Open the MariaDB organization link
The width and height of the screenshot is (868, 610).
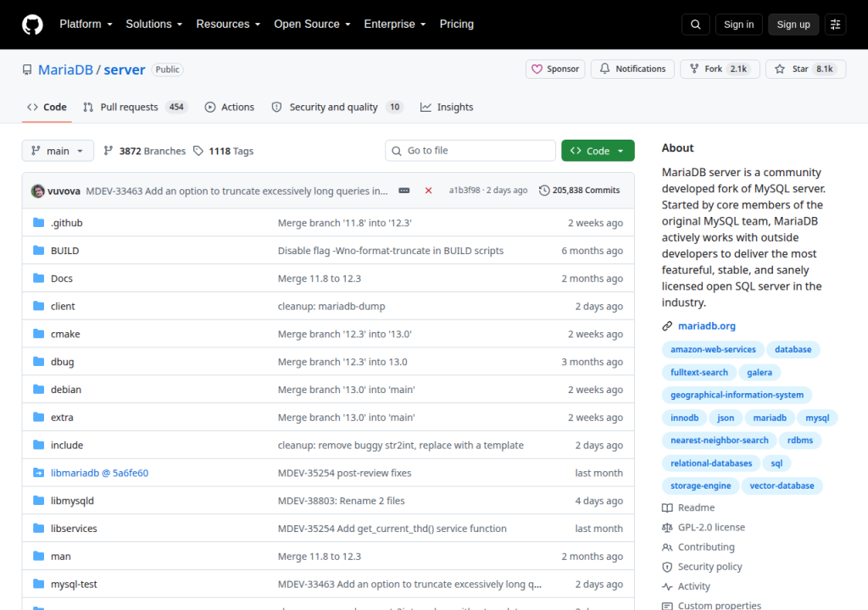[x=65, y=69]
